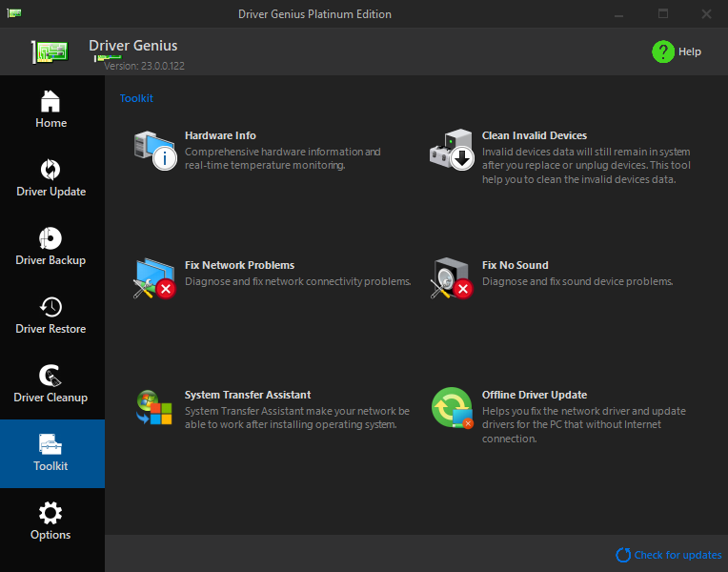Open the Fix No Sound speaker icon

[x=452, y=278]
